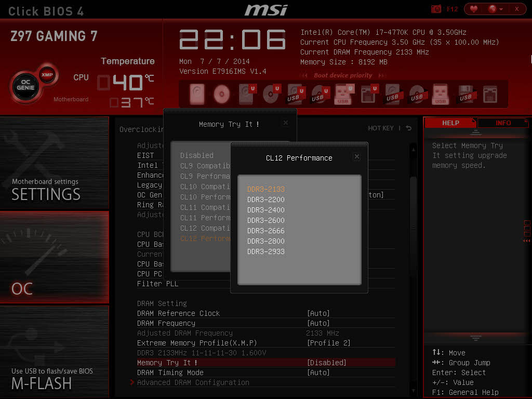The image size is (532, 399).
Task: Select the legacy USB hard disk boot icon
Action: pyautogui.click(x=393, y=94)
